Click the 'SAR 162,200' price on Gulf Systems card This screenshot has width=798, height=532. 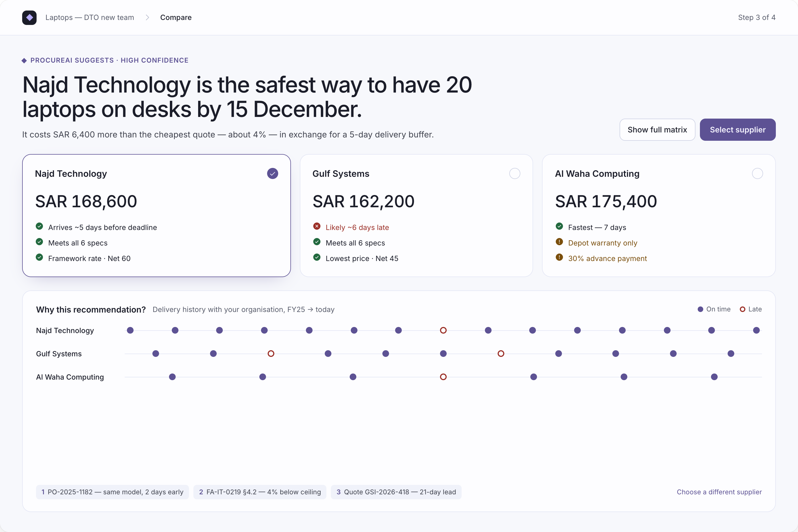[363, 201]
